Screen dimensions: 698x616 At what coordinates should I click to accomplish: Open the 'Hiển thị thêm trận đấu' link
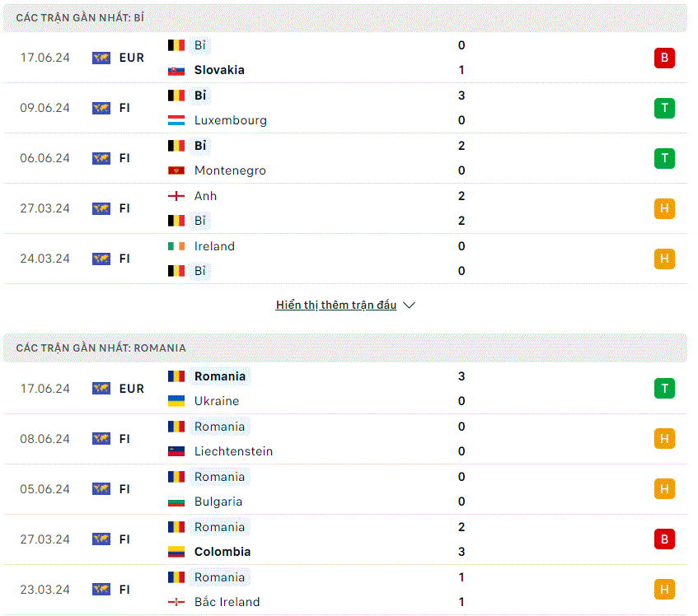pyautogui.click(x=336, y=305)
